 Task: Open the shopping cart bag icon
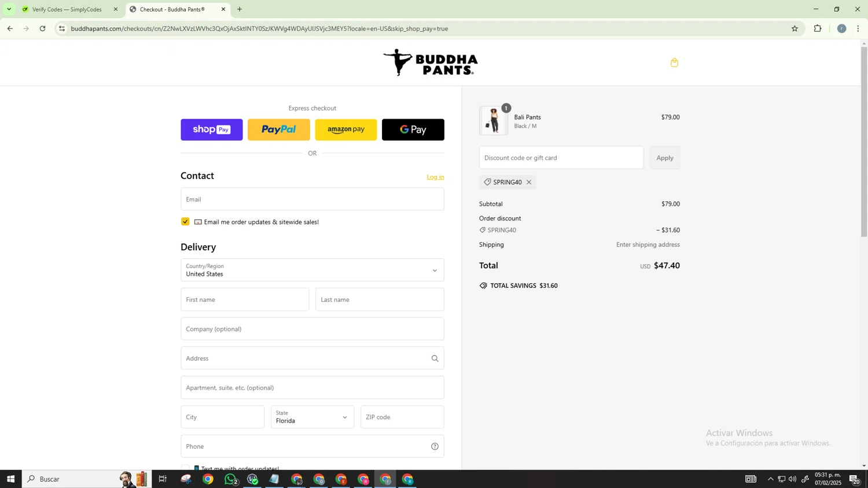[674, 62]
